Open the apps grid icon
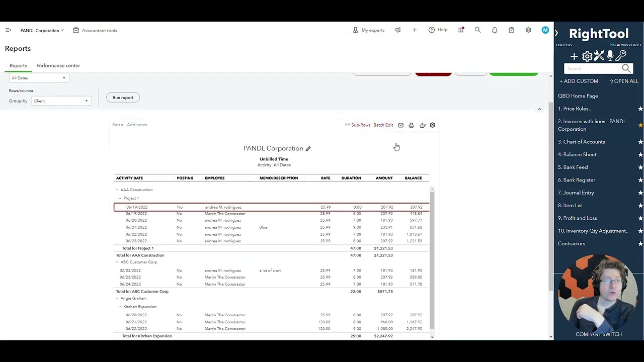This screenshot has width=644, height=362. tap(461, 30)
